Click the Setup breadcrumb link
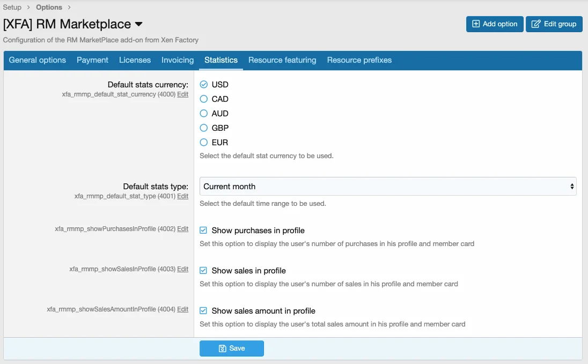This screenshot has width=588, height=364. [12, 8]
